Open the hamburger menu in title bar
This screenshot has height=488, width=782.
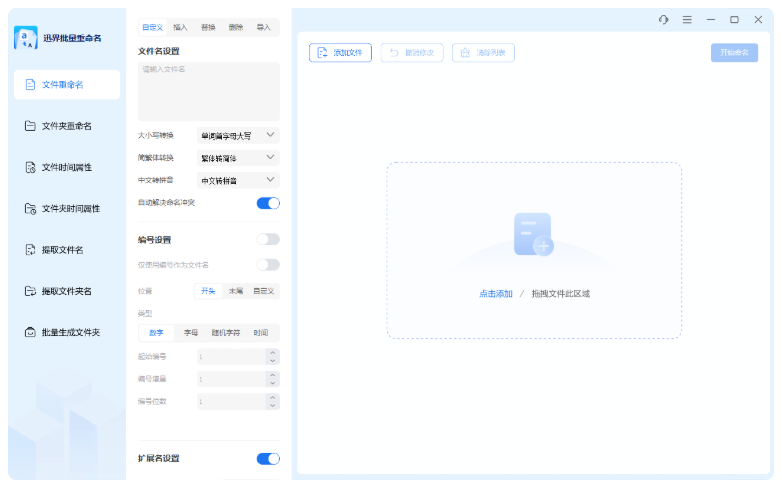click(x=687, y=20)
